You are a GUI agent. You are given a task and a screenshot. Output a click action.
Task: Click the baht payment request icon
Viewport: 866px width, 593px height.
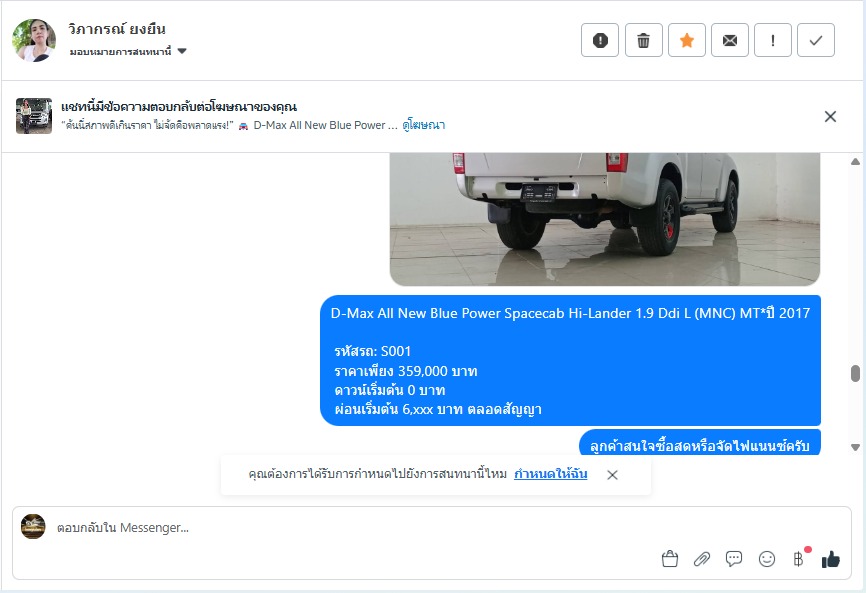[799, 559]
